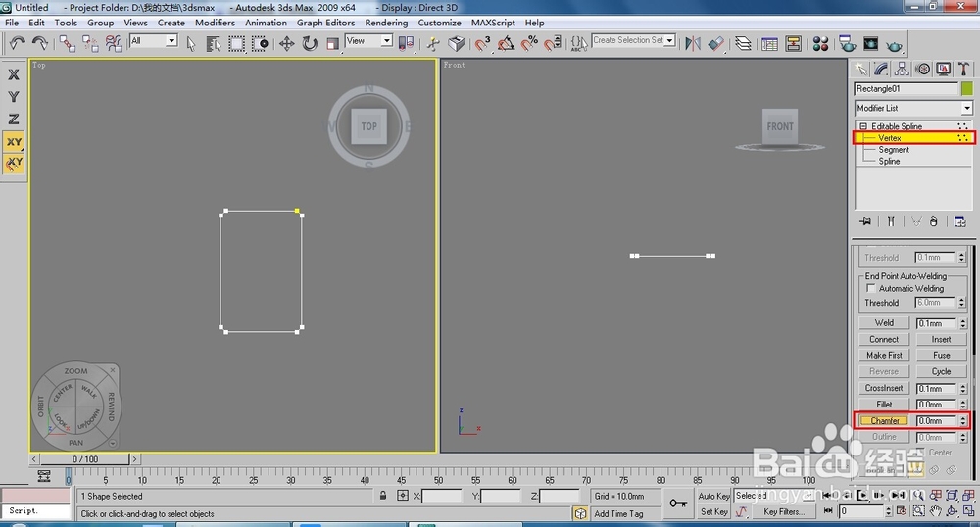The width and height of the screenshot is (980, 527).
Task: Click the Rendered Frame Window icon
Action: pyautogui.click(x=870, y=44)
